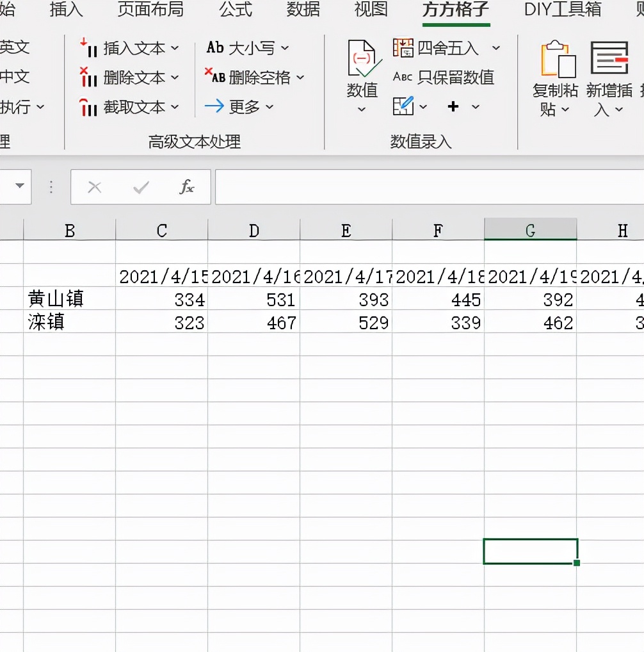The width and height of the screenshot is (644, 652).
Task: Click the cell edit pencil icon
Action: (x=404, y=106)
